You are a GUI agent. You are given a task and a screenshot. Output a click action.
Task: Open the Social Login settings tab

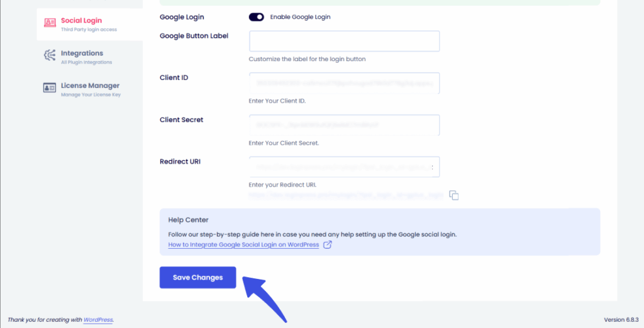(81, 21)
